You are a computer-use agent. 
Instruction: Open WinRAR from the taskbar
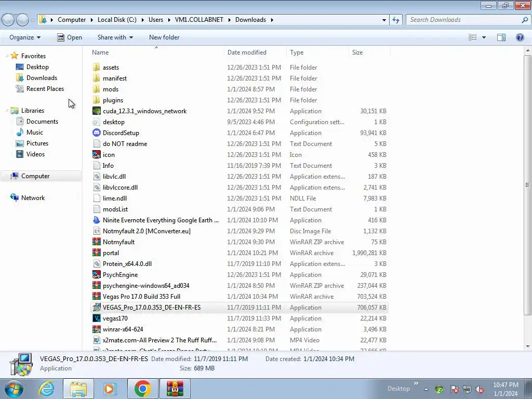pos(175,389)
